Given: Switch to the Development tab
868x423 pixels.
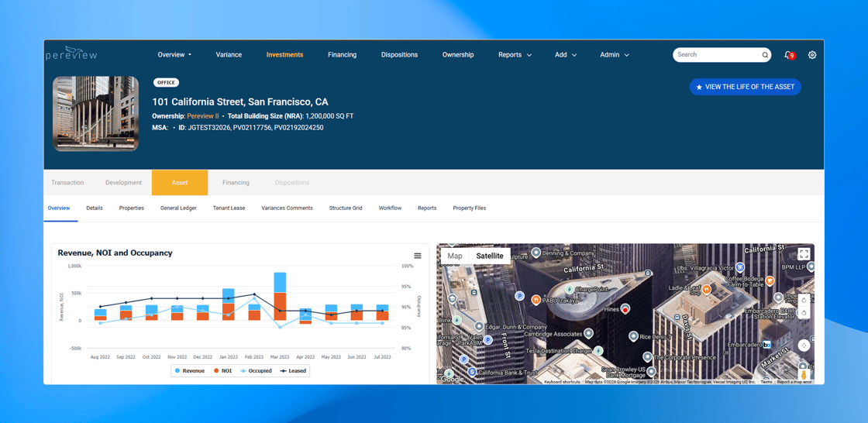Looking at the screenshot, I should 123,183.
